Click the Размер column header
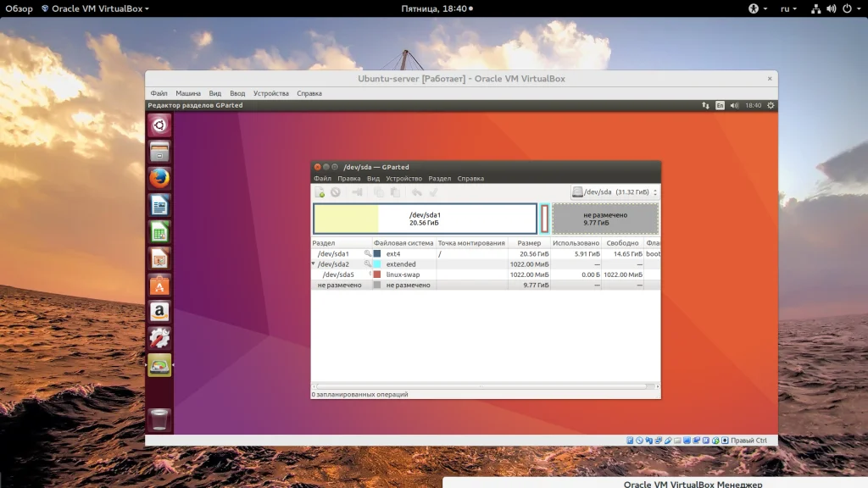Viewport: 868px width, 488px height. coord(528,243)
